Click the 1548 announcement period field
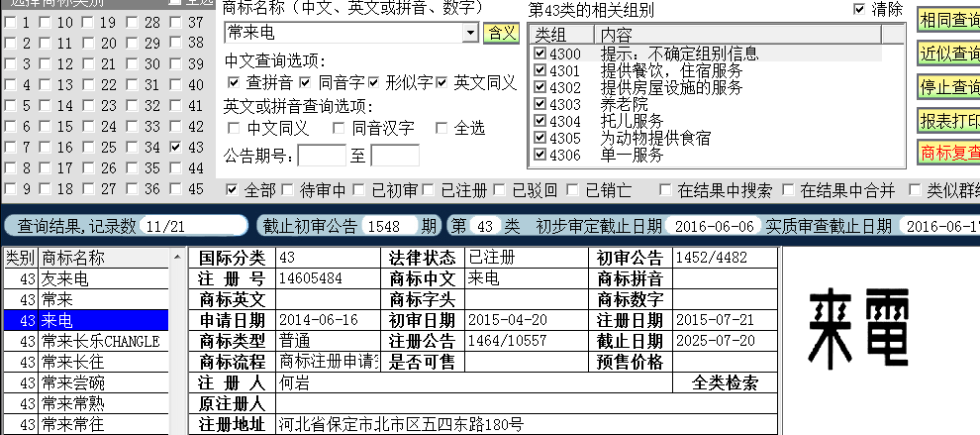Image resolution: width=980 pixels, height=435 pixels. [389, 226]
